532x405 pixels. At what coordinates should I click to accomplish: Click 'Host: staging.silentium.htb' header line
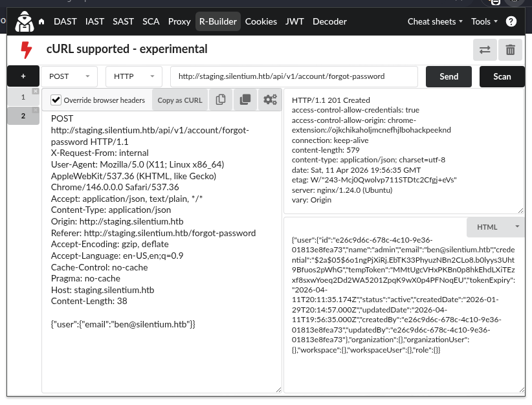102,290
